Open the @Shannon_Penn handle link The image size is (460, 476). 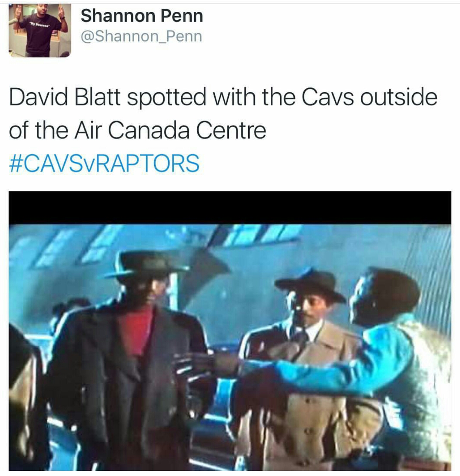pyautogui.click(x=141, y=36)
